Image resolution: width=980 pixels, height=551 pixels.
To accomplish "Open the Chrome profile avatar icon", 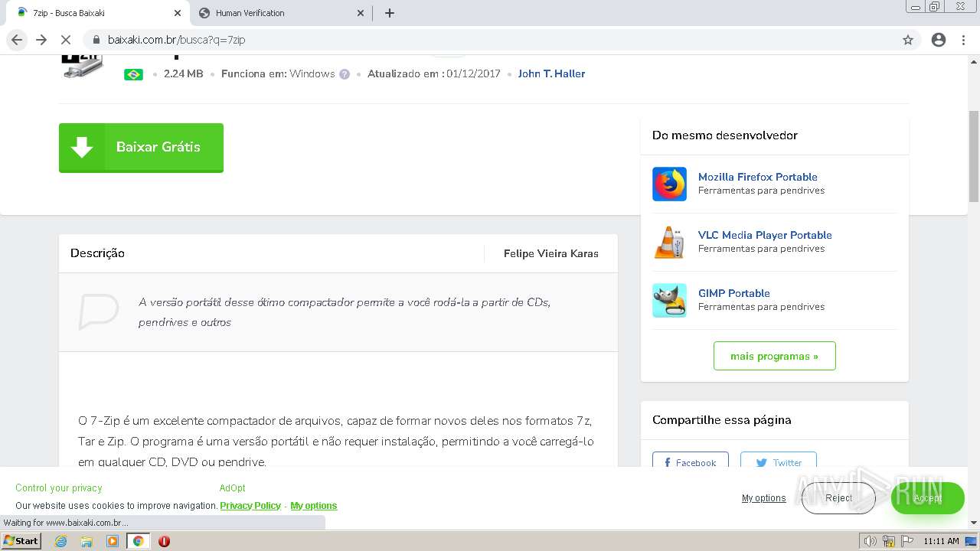I will tap(939, 40).
